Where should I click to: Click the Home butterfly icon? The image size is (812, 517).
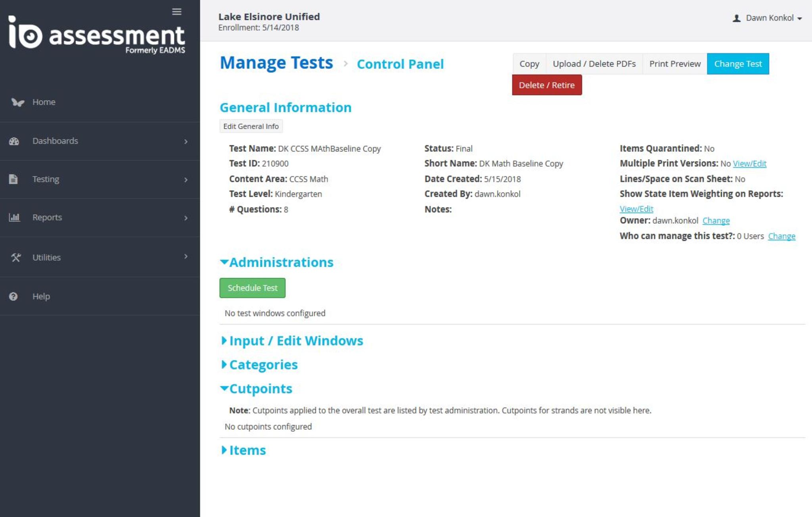tap(17, 102)
